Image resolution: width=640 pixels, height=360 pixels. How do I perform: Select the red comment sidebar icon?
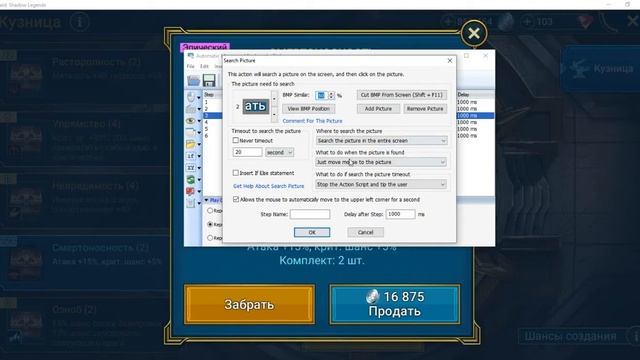click(x=191, y=191)
